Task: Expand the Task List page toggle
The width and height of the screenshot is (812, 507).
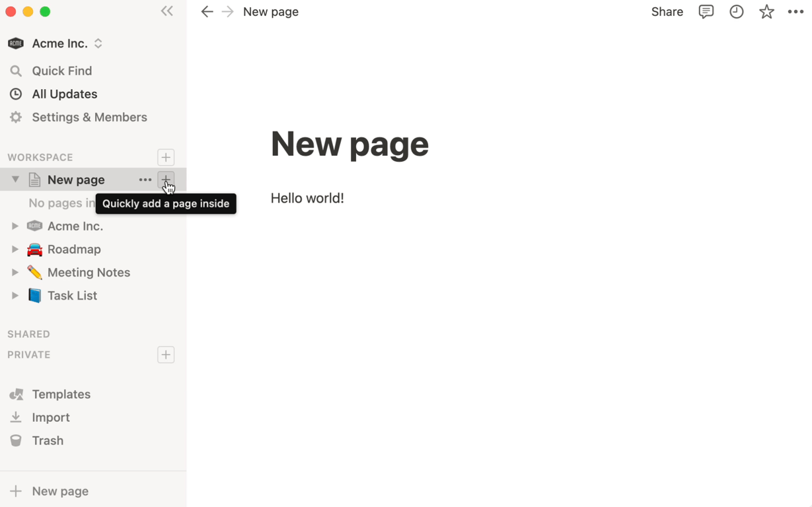Action: 15,296
